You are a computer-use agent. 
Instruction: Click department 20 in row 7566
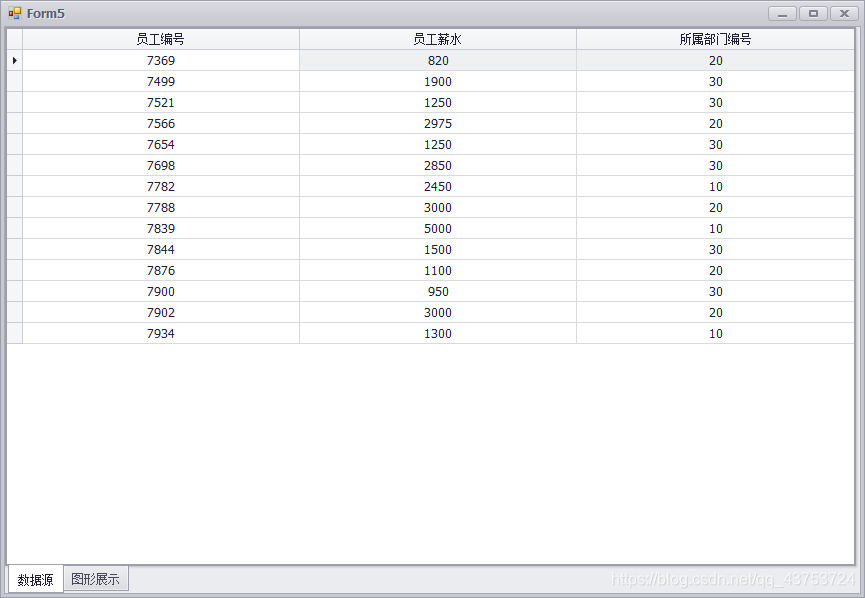(x=715, y=123)
